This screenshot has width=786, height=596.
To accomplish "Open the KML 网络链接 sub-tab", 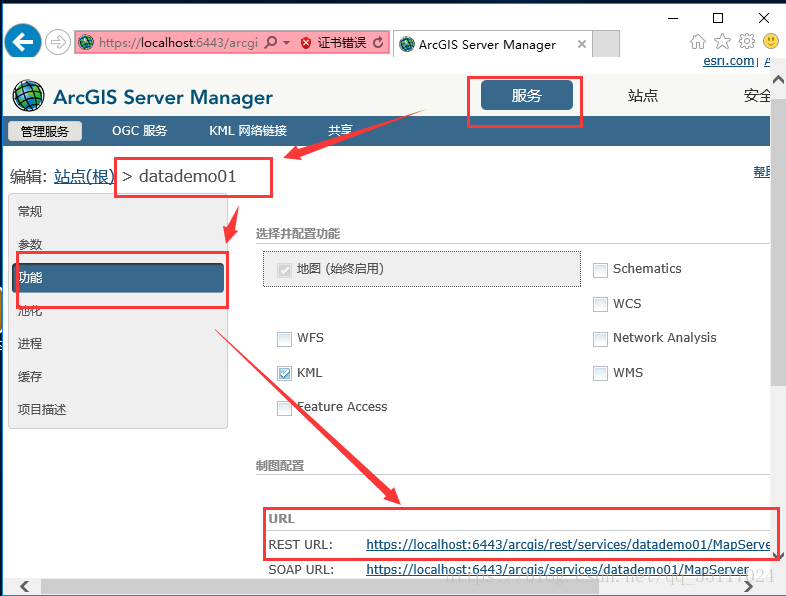I will pyautogui.click(x=248, y=131).
